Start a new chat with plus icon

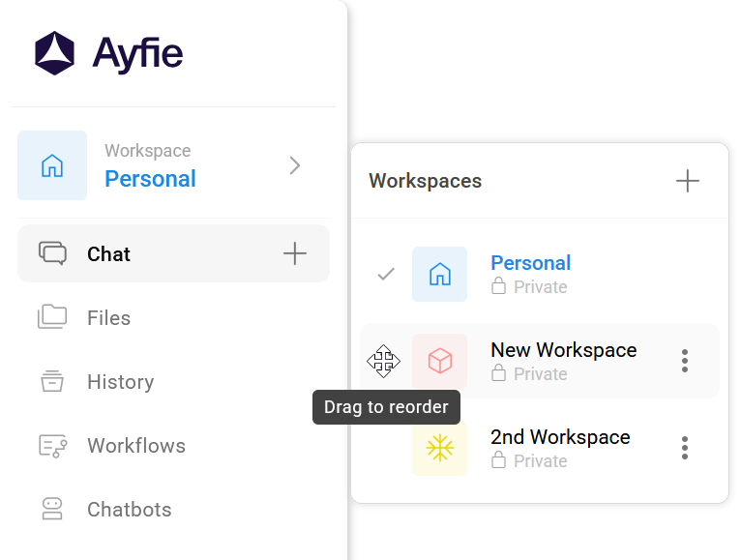click(x=295, y=254)
